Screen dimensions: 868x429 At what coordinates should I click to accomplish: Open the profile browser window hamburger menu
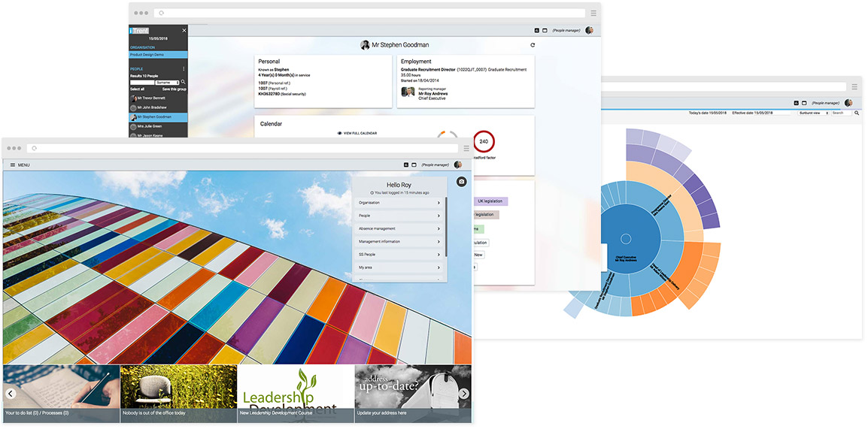pyautogui.click(x=593, y=13)
